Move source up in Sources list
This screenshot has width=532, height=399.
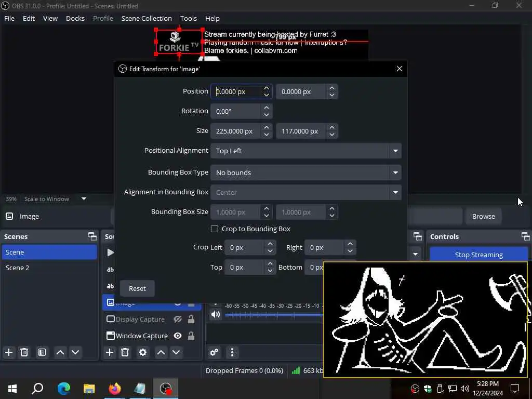pos(161,352)
